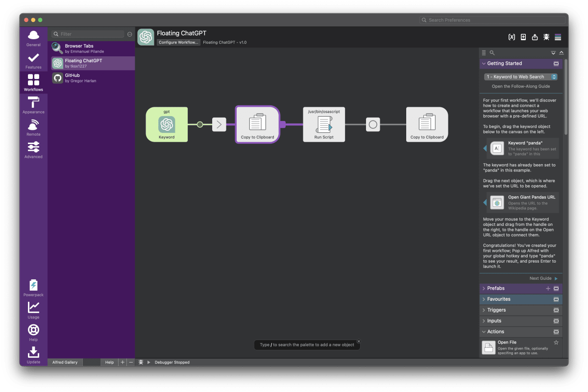
Task: Select the Browser Tabs workflow
Action: 93,49
